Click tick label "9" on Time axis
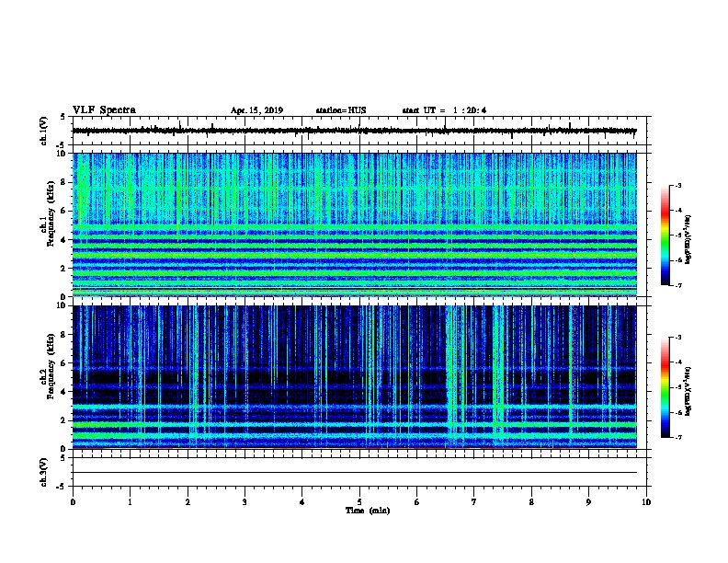The image size is (728, 563). tap(588, 501)
